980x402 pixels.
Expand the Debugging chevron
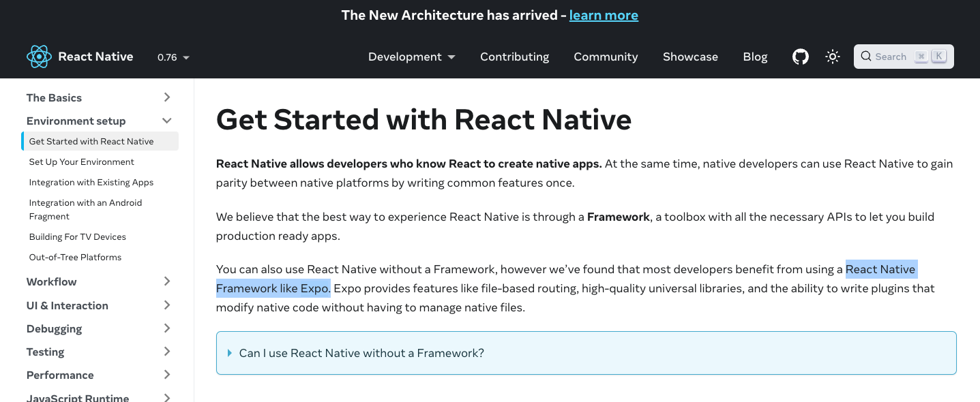[x=167, y=328]
